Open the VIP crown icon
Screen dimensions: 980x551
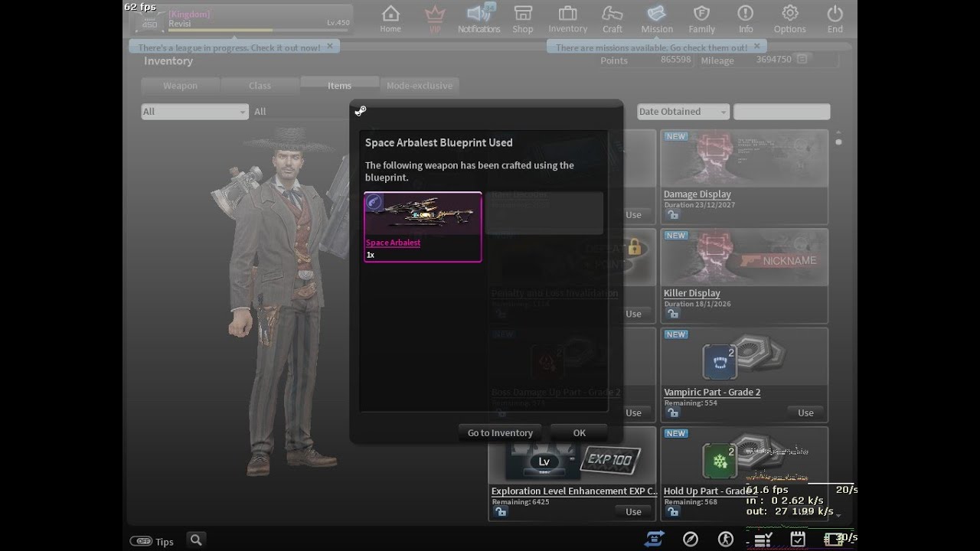point(435,14)
